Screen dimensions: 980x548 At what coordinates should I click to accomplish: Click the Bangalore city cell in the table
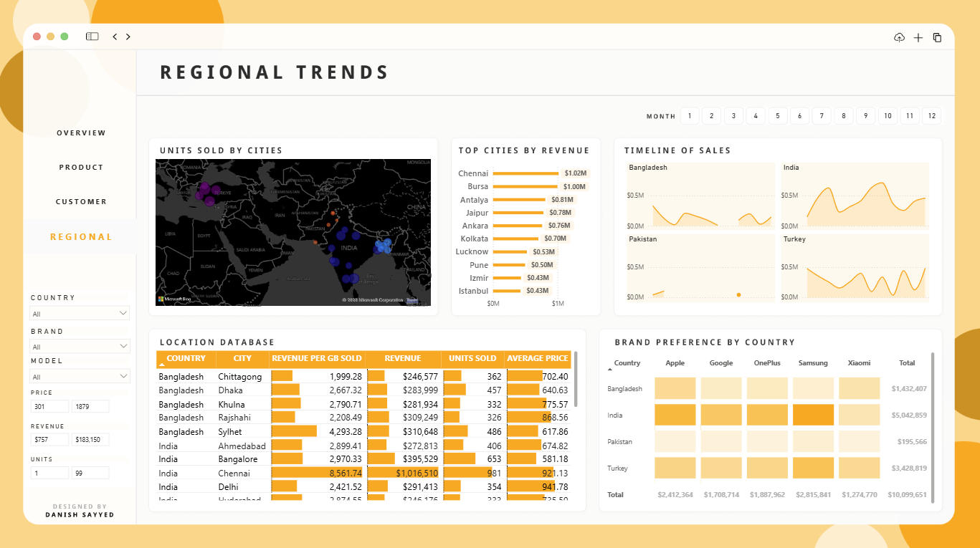pos(238,459)
